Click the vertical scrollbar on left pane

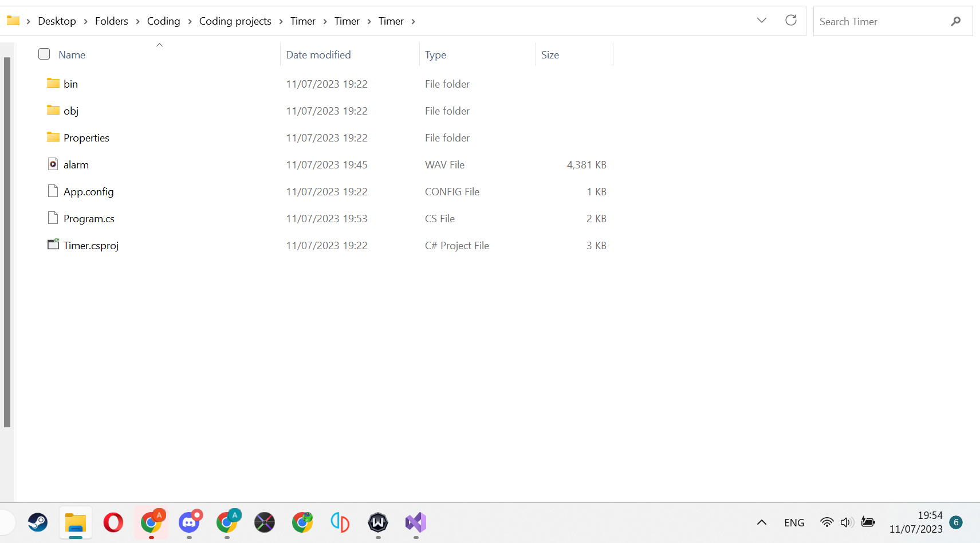point(7,242)
